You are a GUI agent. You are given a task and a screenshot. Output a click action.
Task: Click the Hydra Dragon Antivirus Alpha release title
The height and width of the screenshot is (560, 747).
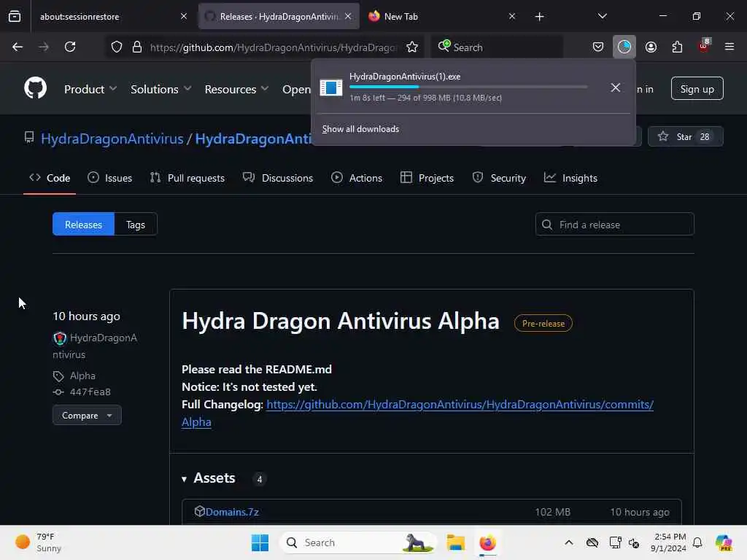[x=341, y=321]
